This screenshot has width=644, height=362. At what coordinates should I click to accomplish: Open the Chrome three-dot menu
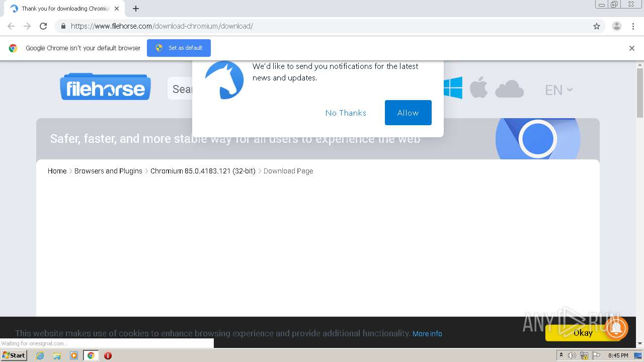pyautogui.click(x=633, y=26)
